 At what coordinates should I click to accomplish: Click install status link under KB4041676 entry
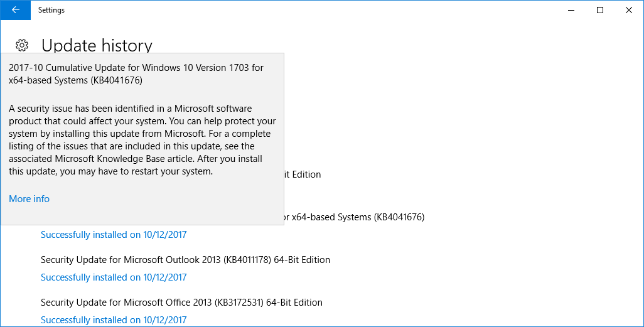pos(114,235)
